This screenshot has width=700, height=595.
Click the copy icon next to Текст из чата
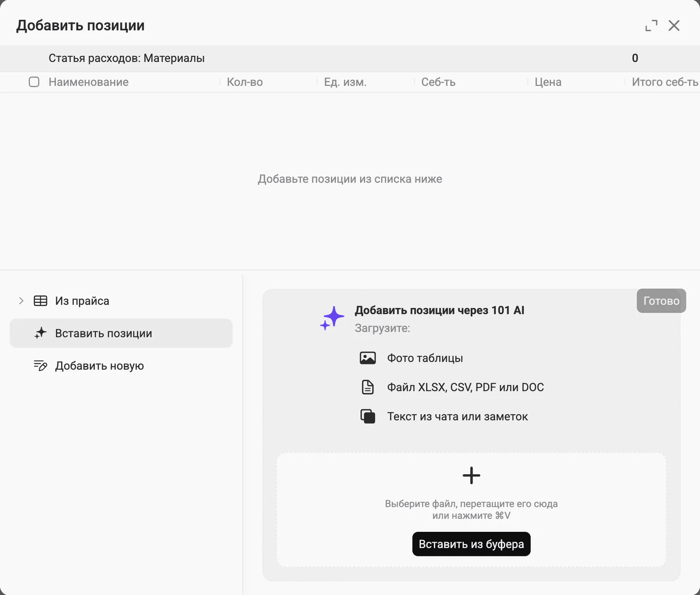click(x=367, y=416)
